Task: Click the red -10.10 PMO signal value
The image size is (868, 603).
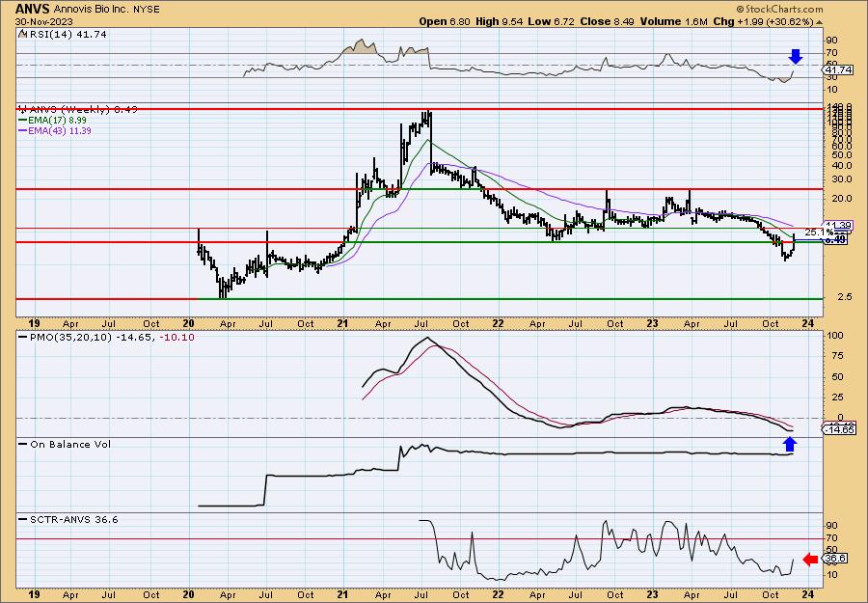Action: tap(176, 338)
